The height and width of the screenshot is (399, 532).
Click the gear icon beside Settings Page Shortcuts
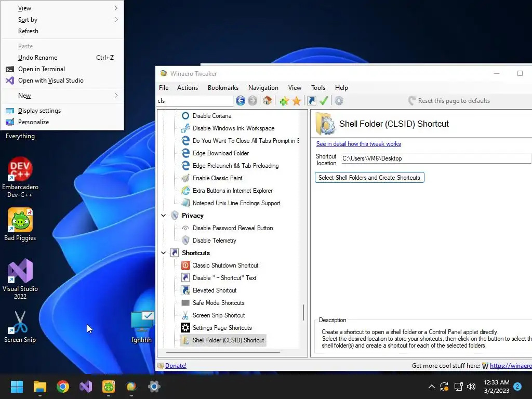click(x=185, y=328)
